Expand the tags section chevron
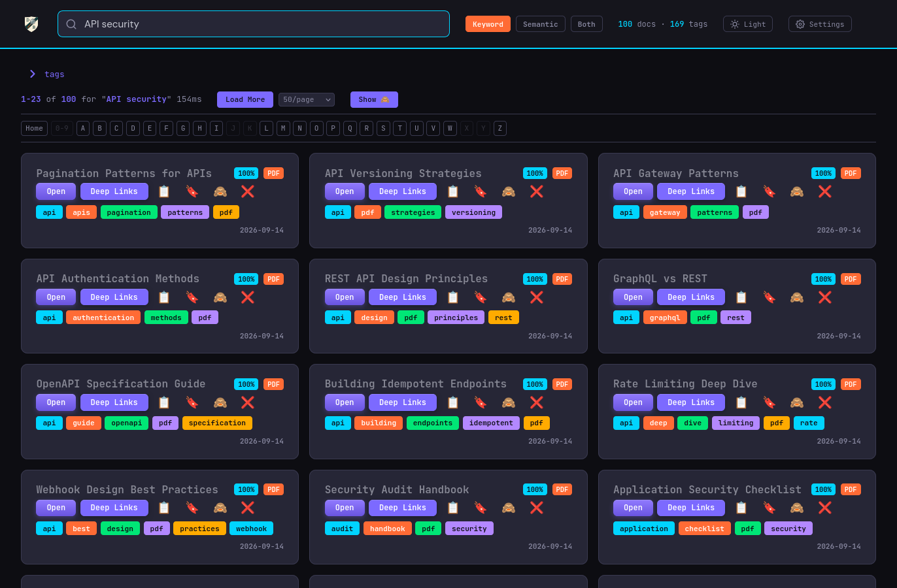 point(33,74)
